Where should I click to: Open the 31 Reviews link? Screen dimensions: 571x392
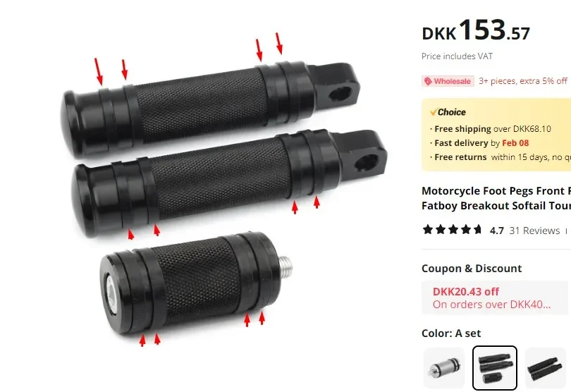click(534, 231)
